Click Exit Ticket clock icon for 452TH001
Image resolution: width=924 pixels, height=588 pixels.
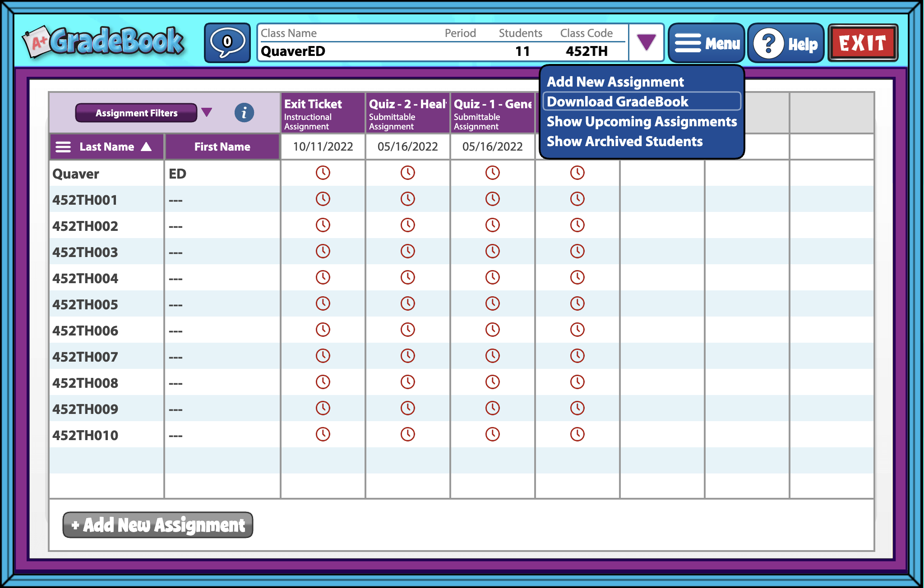pyautogui.click(x=323, y=199)
